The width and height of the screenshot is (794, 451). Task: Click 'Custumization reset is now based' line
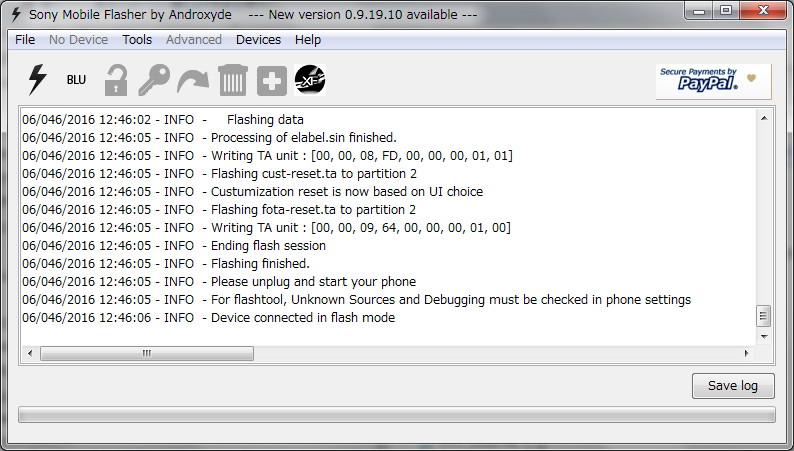tap(253, 192)
